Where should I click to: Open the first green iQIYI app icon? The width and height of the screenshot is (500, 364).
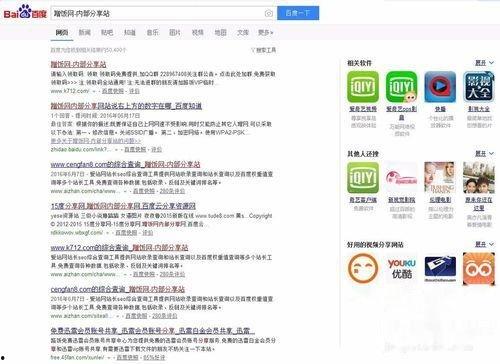click(363, 87)
